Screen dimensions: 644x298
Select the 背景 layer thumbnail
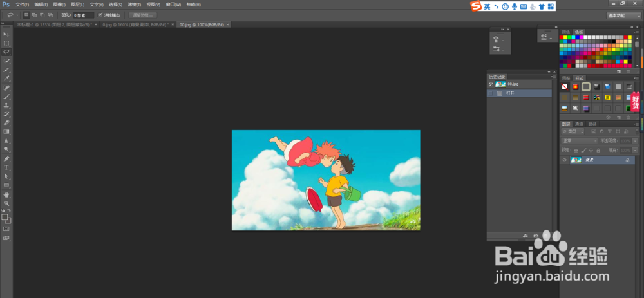[576, 160]
